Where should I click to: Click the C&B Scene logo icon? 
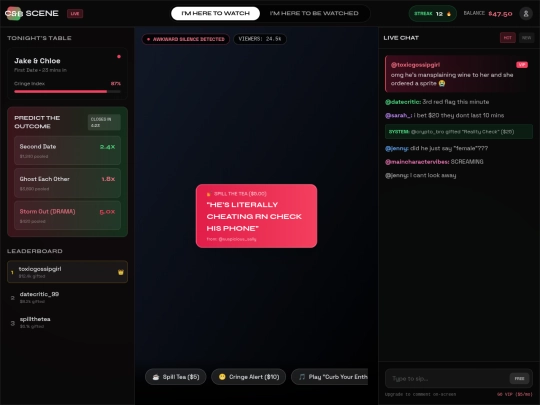tap(14, 13)
